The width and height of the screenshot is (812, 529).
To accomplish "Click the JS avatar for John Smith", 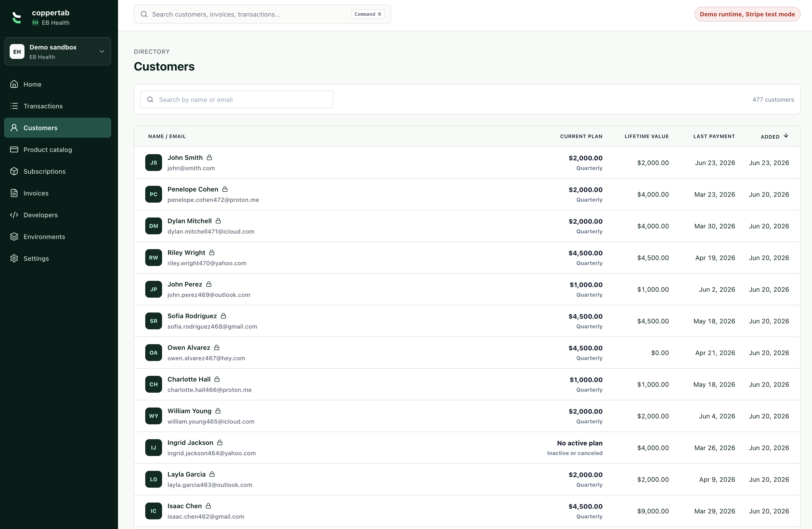I will [154, 163].
